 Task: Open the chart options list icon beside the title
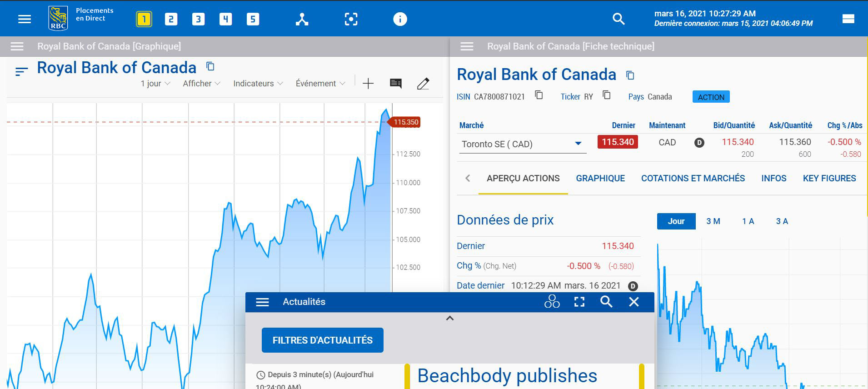point(21,71)
